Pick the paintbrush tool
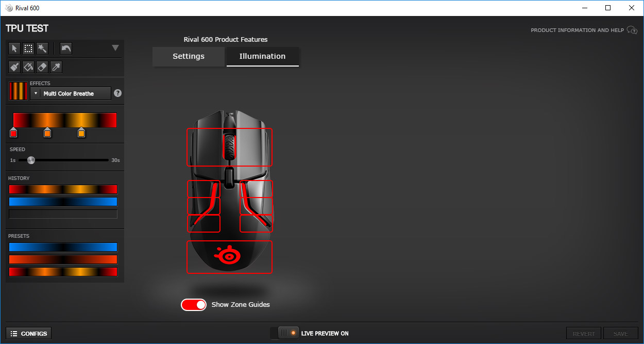Screen dimensions: 644x344 click(x=14, y=67)
